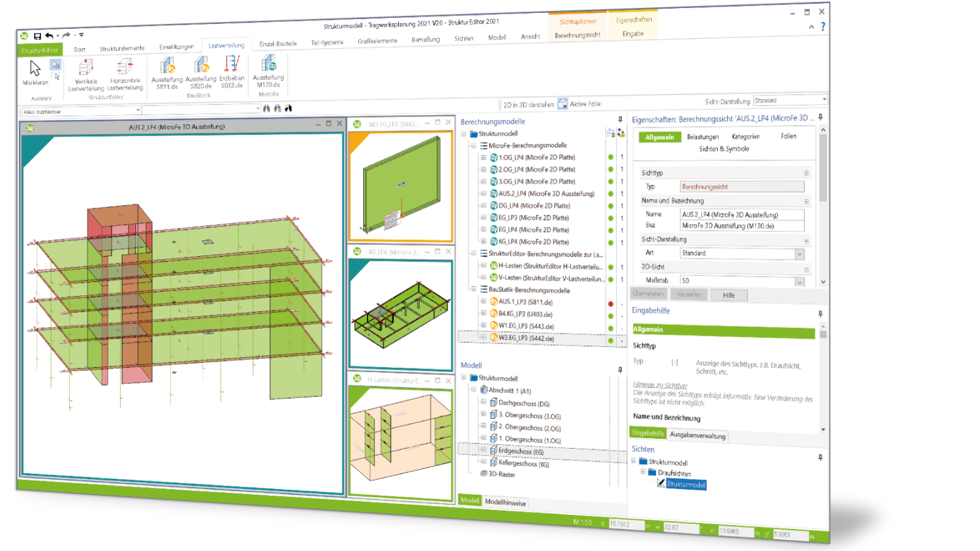Click the undo arrow in quick access

click(x=50, y=36)
